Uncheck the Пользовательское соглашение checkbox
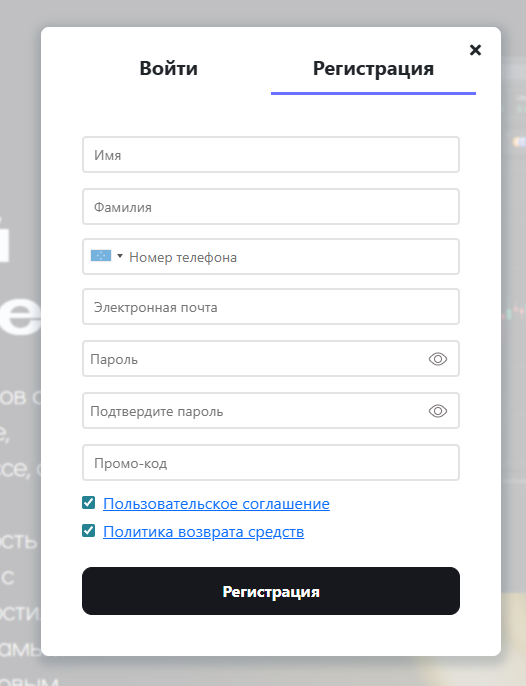This screenshot has height=686, width=526. pyautogui.click(x=88, y=503)
